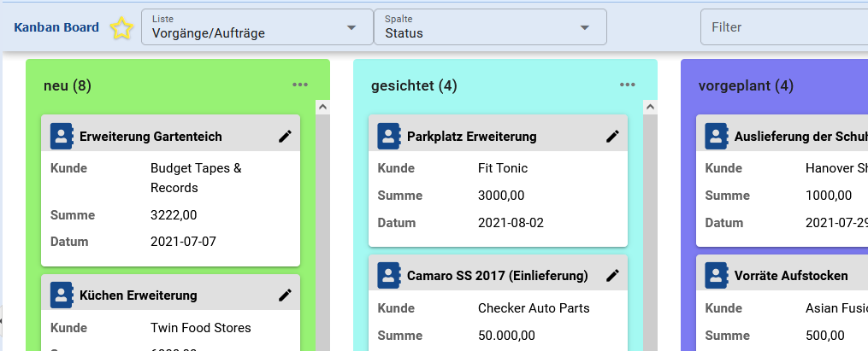868x351 pixels.
Task: Edit the Erweiterung Gartenteich card
Action: tap(286, 137)
